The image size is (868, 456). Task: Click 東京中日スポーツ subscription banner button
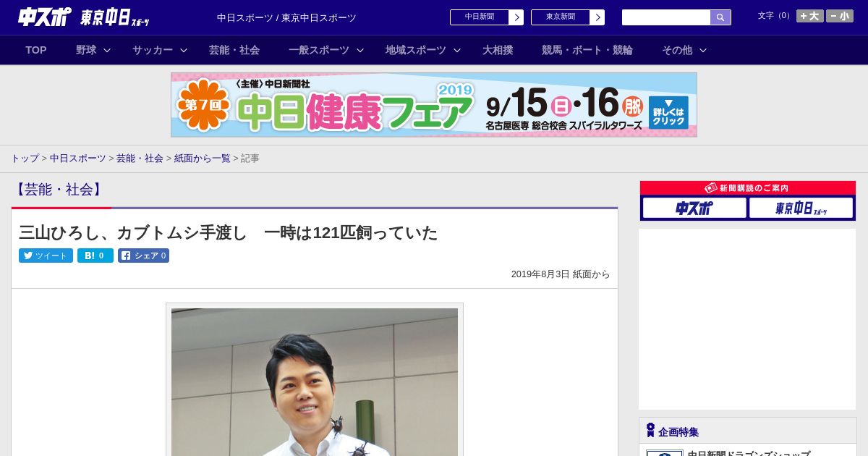point(801,208)
